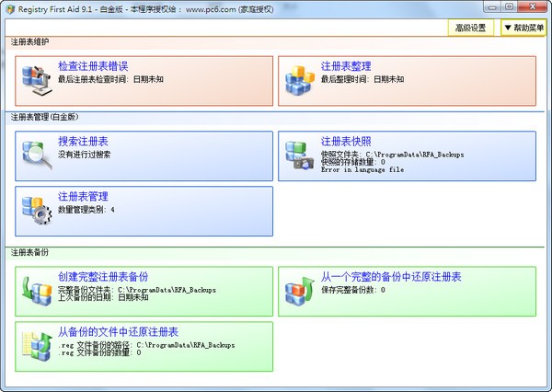Click the 保存完整备份数: 0 text
This screenshot has height=392, width=552.
pos(352,290)
